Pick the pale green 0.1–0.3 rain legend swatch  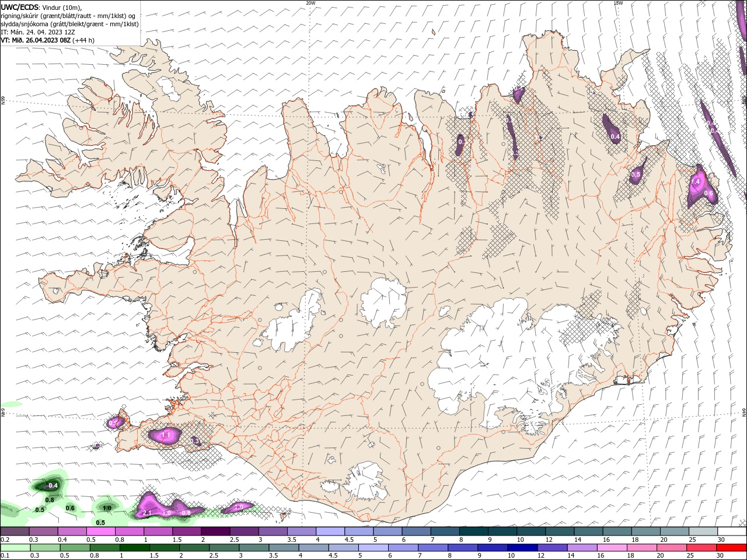pos(16,548)
